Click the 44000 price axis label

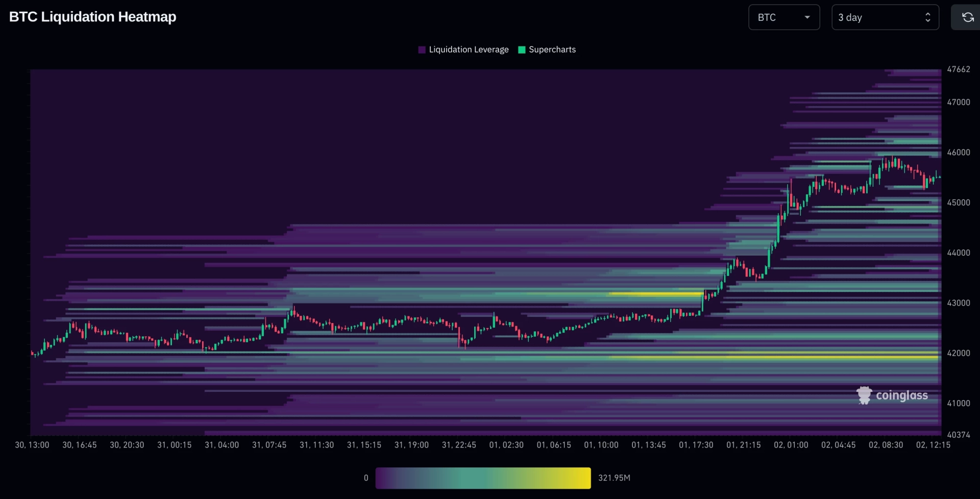(959, 253)
